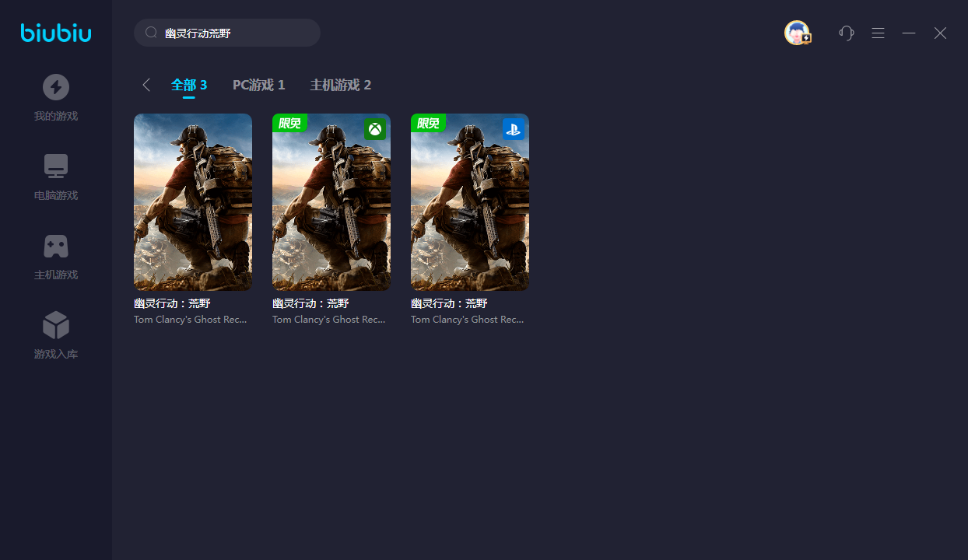Click the biubiu logo
The height and width of the screenshot is (560, 968).
pyautogui.click(x=56, y=33)
